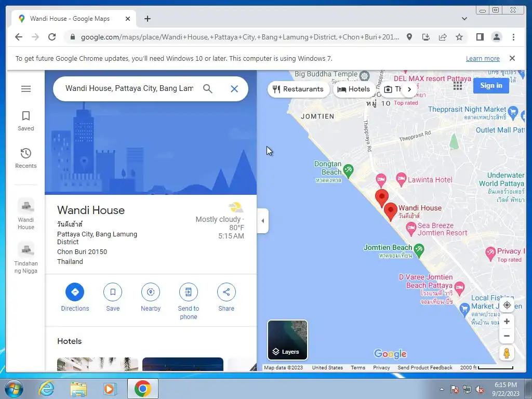Open the tab search dropdown

464,19
